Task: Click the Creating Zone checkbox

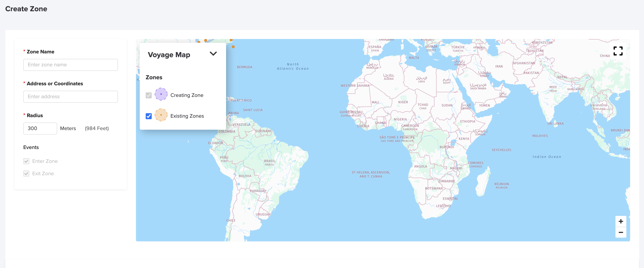Action: [x=149, y=95]
